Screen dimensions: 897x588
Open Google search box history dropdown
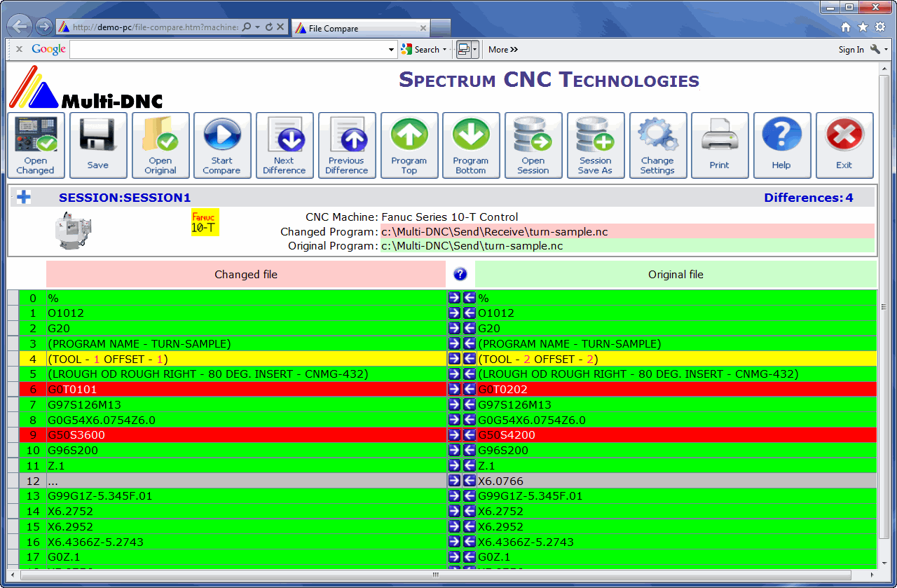click(x=392, y=50)
